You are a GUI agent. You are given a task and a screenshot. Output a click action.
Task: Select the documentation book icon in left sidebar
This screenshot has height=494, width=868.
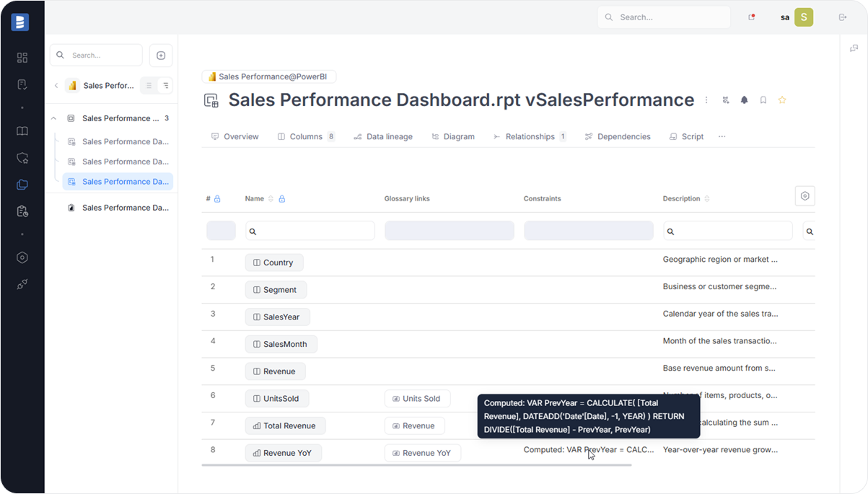(22, 131)
